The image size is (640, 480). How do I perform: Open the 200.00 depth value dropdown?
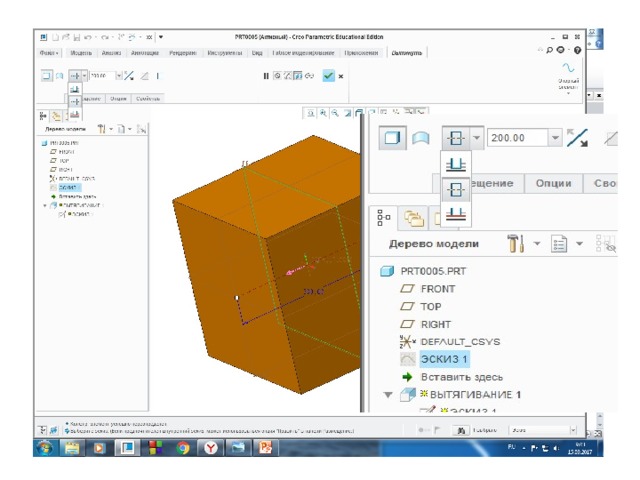click(555, 138)
